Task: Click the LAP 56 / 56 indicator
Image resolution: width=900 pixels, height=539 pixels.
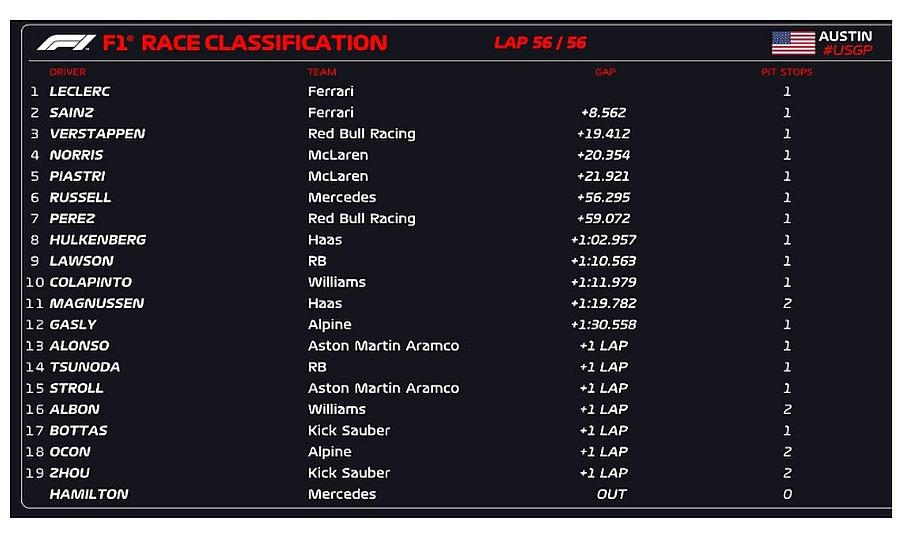Action: point(540,43)
